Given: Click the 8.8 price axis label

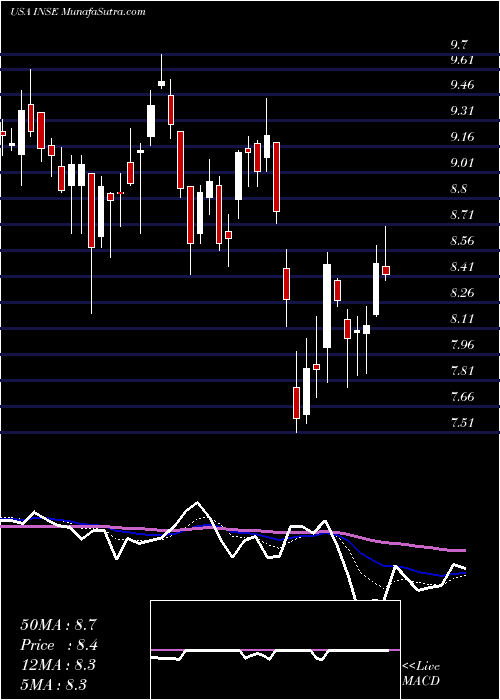Looking at the screenshot, I should [459, 188].
